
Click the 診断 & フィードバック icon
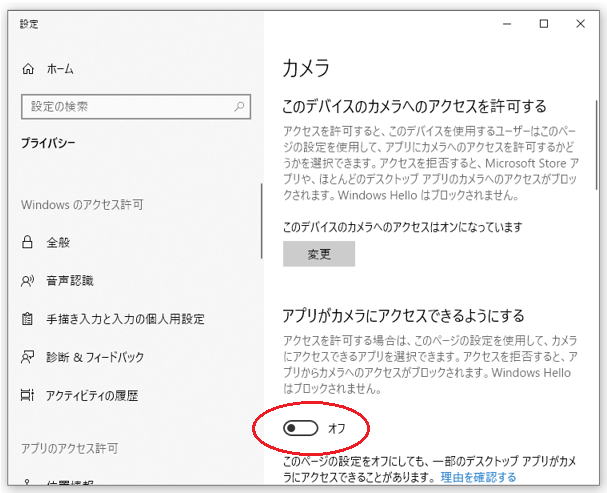pos(27,357)
